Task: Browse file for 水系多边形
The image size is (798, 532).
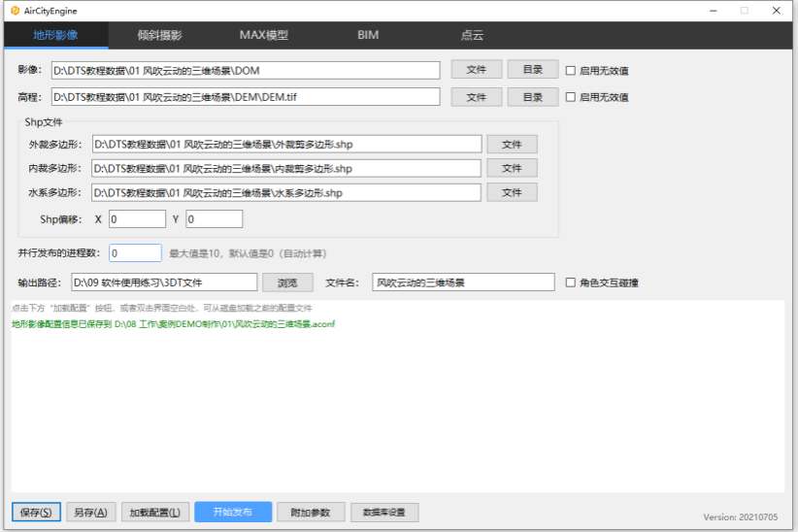Action: (512, 192)
